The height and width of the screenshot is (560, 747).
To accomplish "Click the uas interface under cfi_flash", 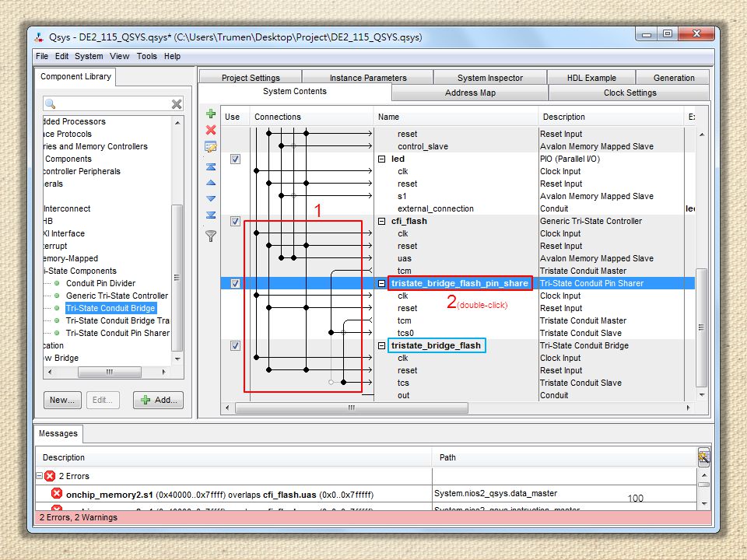I will tap(405, 258).
